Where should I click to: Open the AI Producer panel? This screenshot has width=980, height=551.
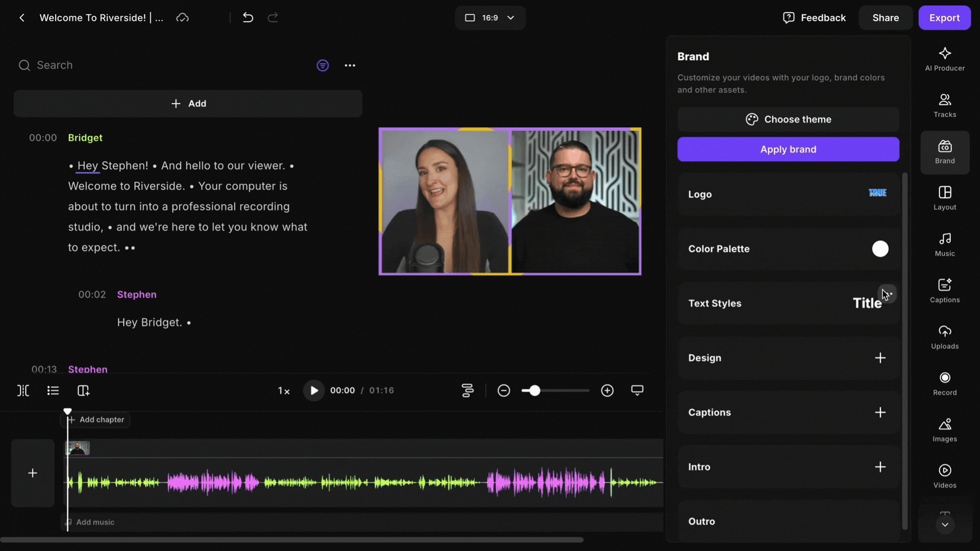[945, 59]
